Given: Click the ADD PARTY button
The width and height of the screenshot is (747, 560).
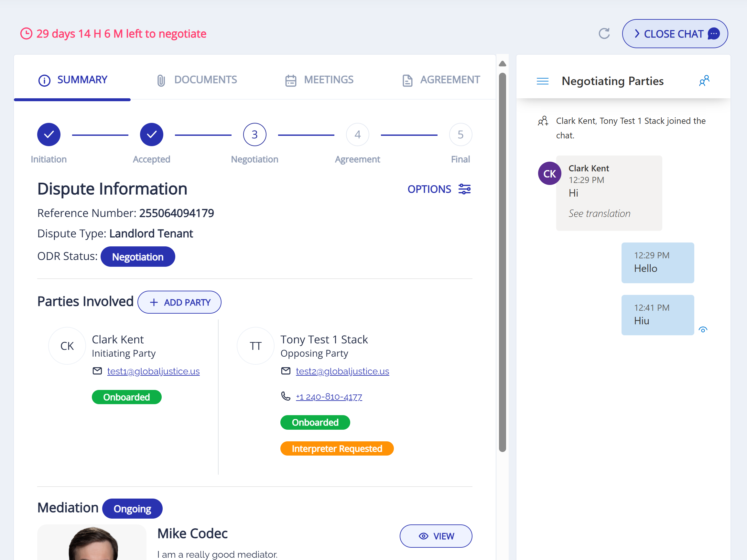Looking at the screenshot, I should click(x=179, y=302).
